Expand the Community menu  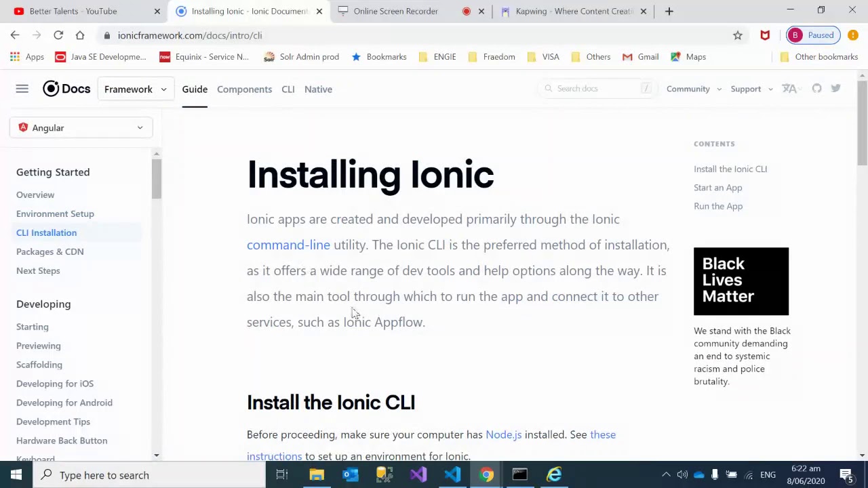[694, 89]
